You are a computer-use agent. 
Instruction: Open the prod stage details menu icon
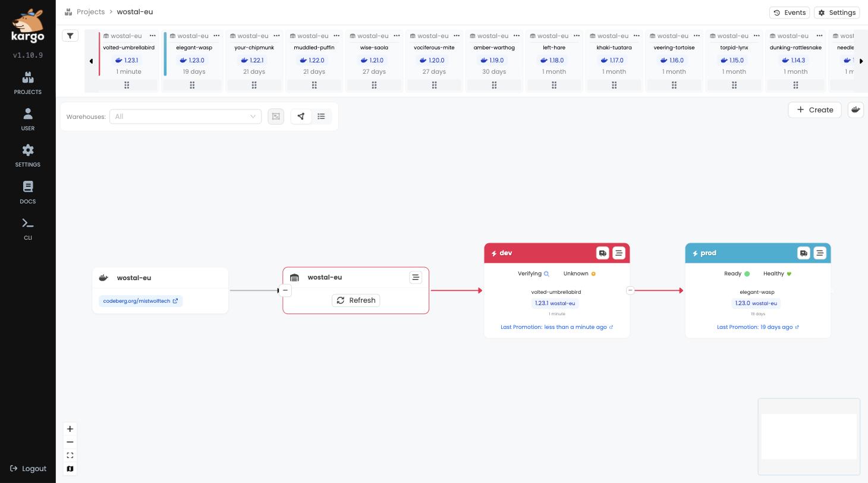820,253
